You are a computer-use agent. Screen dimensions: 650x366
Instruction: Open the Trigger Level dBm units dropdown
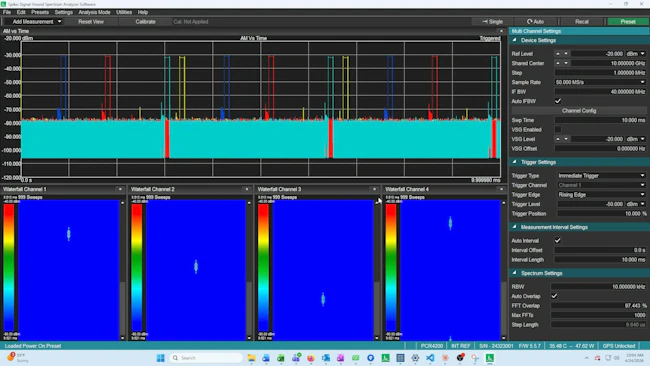pyautogui.click(x=635, y=204)
